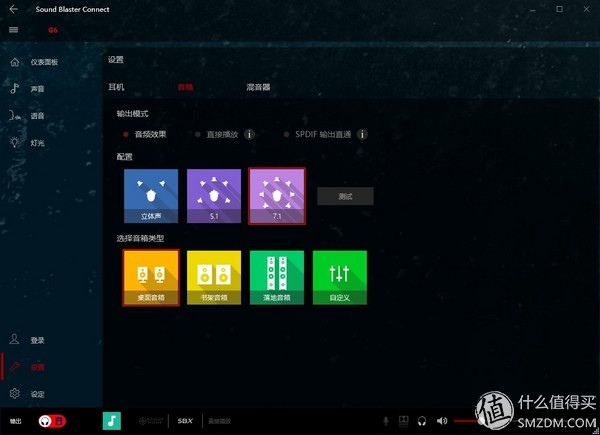Switch to the 音箱 tab

pos(185,87)
